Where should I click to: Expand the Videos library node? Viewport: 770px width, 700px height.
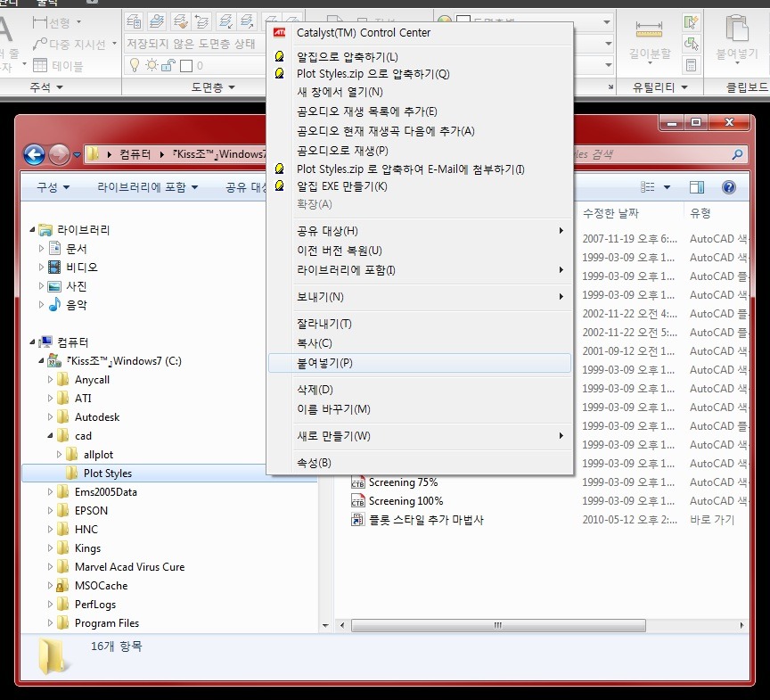tap(41, 268)
